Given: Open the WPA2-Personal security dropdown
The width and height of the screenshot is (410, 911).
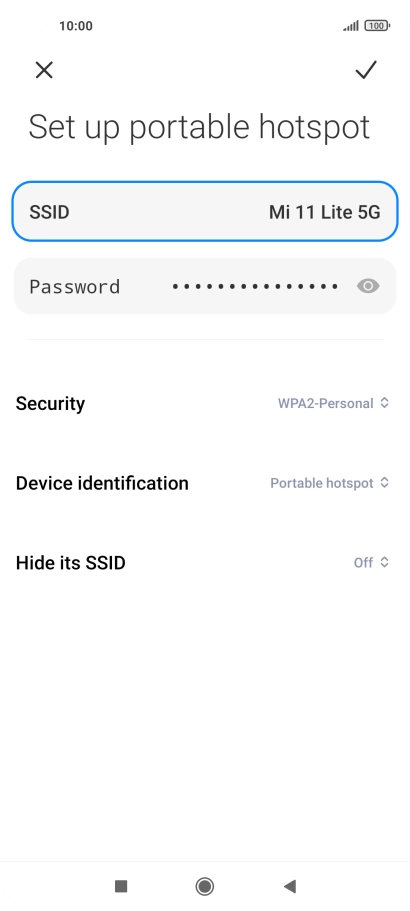Looking at the screenshot, I should [333, 403].
